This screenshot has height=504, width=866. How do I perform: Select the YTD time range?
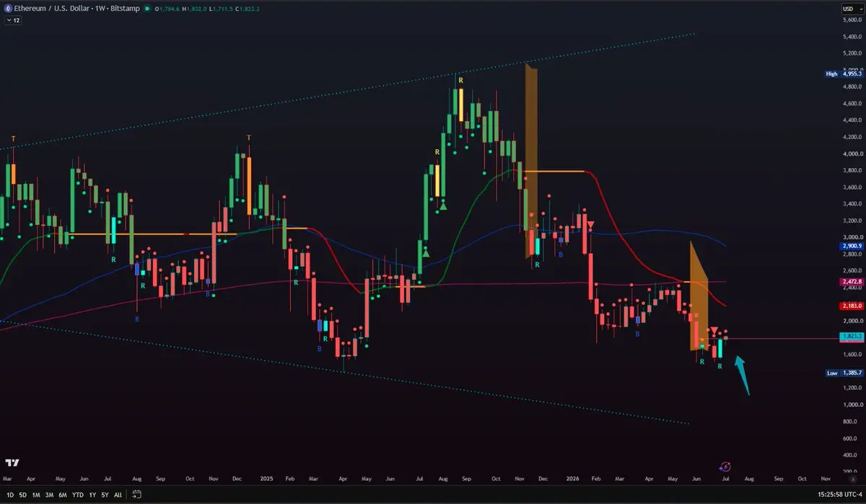[78, 495]
